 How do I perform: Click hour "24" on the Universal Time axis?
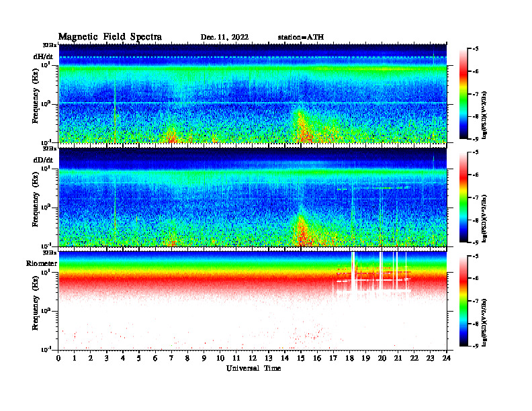click(x=447, y=358)
